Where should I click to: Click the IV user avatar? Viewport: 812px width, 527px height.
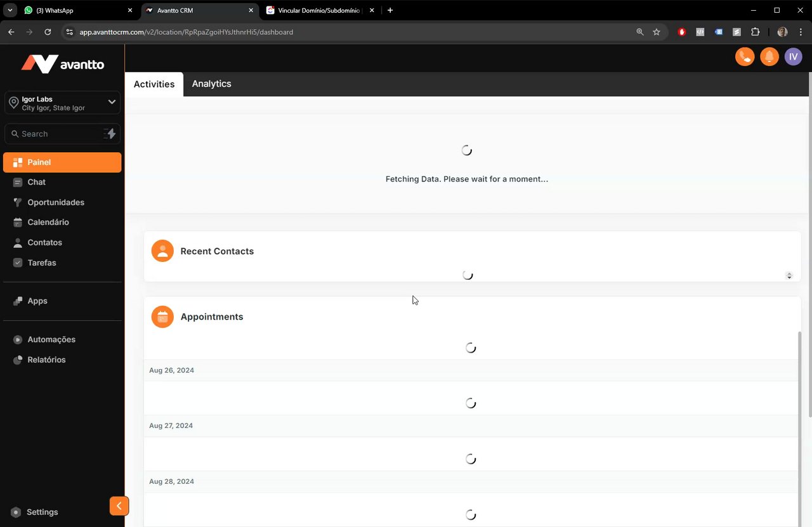(x=793, y=56)
